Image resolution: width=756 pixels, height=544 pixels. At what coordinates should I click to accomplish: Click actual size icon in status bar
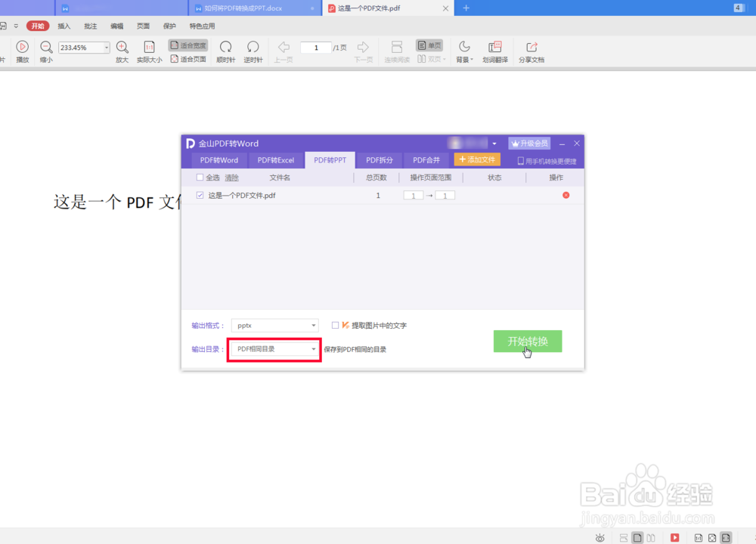pyautogui.click(x=698, y=538)
